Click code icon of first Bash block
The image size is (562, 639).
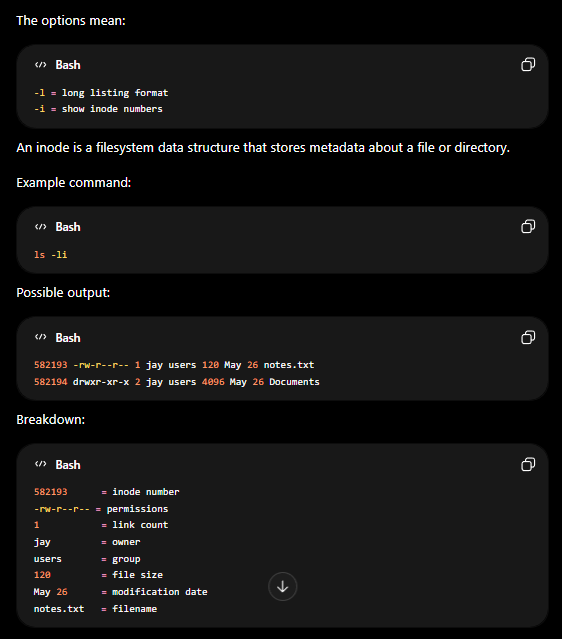(40, 65)
